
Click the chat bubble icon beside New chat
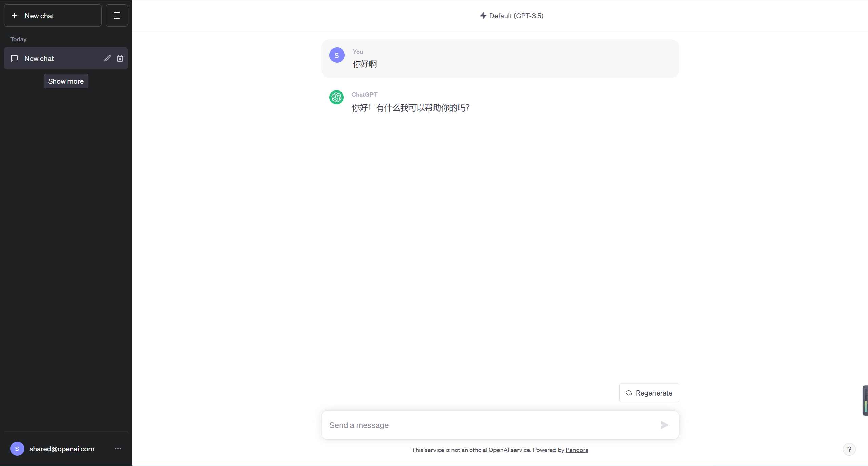pos(14,58)
